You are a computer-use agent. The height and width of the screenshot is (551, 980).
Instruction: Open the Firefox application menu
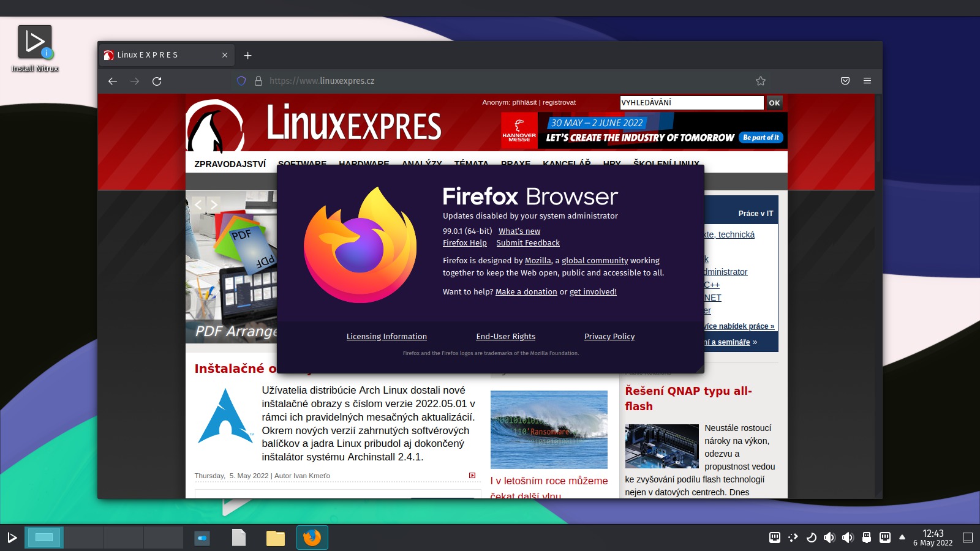coord(867,81)
